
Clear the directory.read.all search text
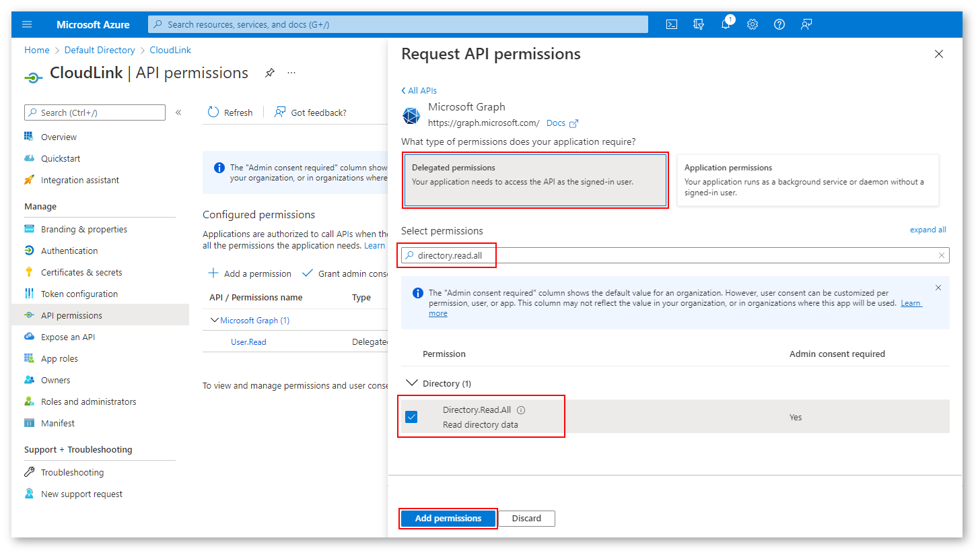pos(942,255)
